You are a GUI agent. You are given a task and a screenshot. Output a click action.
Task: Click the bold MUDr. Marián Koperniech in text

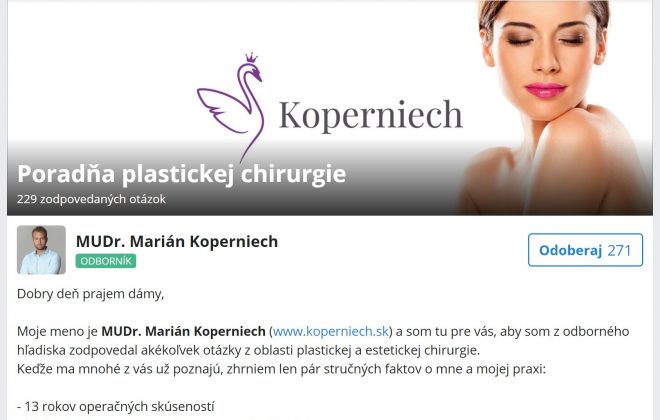point(184,331)
